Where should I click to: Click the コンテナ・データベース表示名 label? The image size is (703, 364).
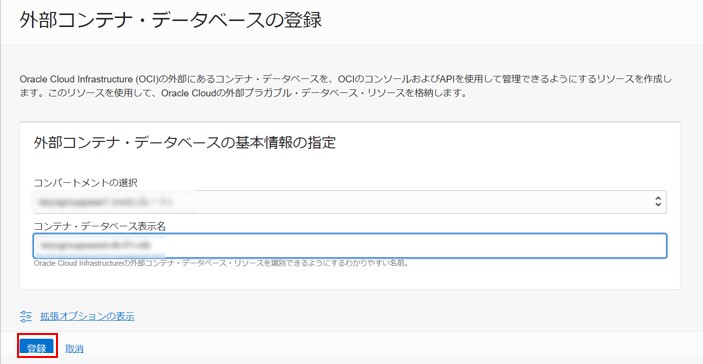pyautogui.click(x=100, y=227)
